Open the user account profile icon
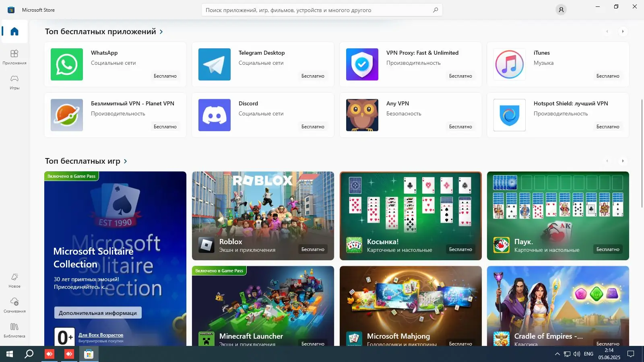The height and width of the screenshot is (362, 644). tap(561, 9)
